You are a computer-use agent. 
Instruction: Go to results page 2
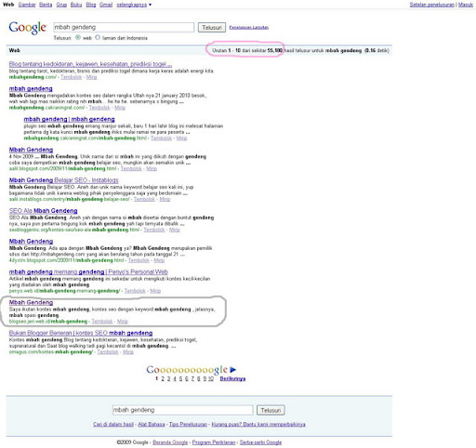(163, 378)
